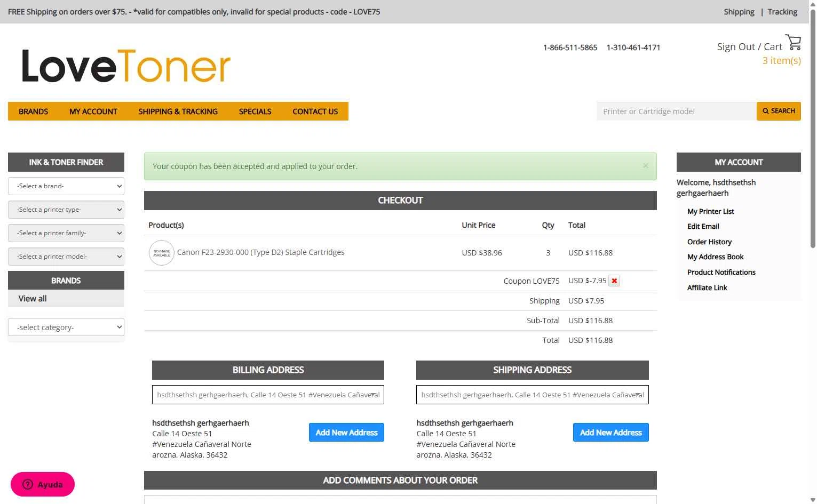The height and width of the screenshot is (504, 817).
Task: Click View all brands link
Action: click(33, 299)
